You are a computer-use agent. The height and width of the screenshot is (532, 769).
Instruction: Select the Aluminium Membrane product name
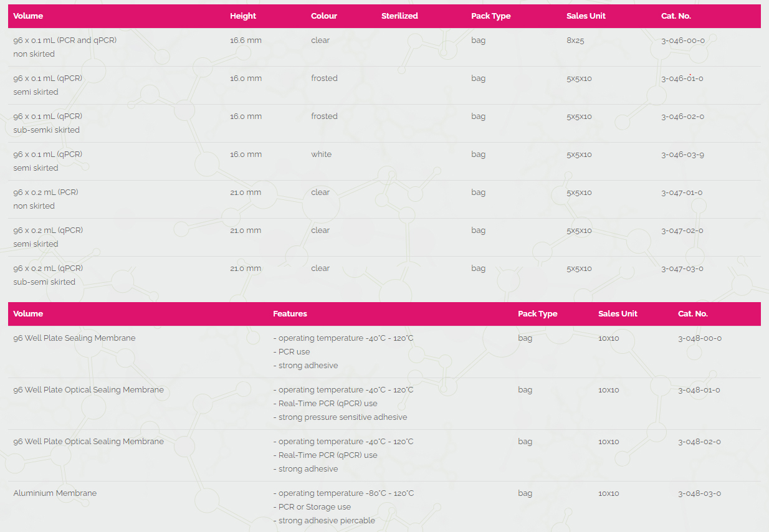[55, 493]
